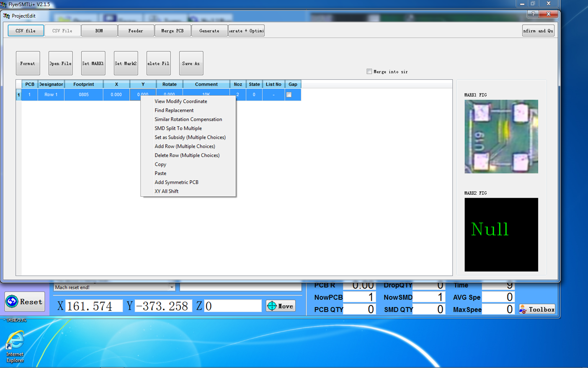
Task: Select Paste in context menu
Action: pos(160,173)
